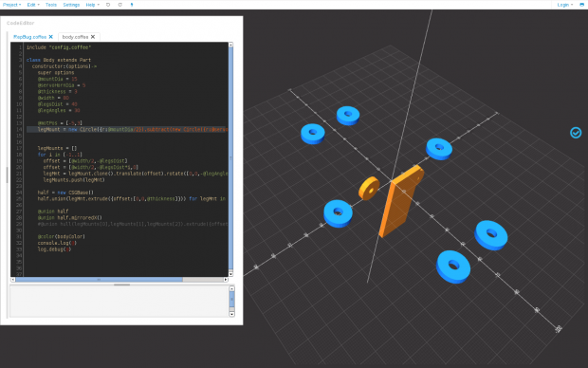This screenshot has width=588, height=368.
Task: Click the blue checkmark status icon
Action: [576, 133]
